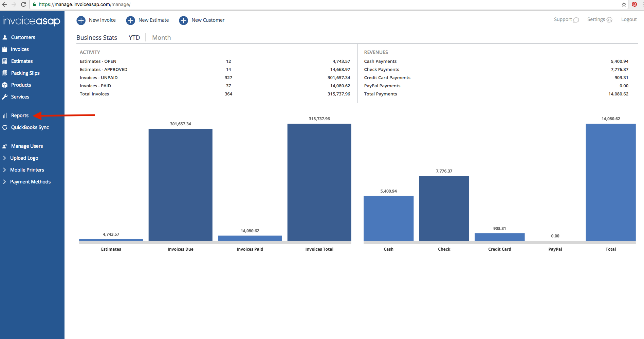Click the Invoices Due chart bar

click(x=180, y=185)
